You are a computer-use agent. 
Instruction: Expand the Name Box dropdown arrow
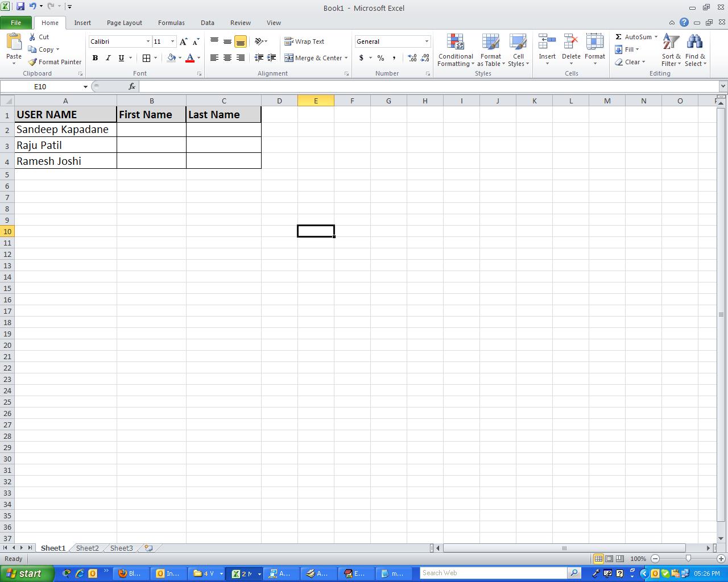click(x=85, y=86)
